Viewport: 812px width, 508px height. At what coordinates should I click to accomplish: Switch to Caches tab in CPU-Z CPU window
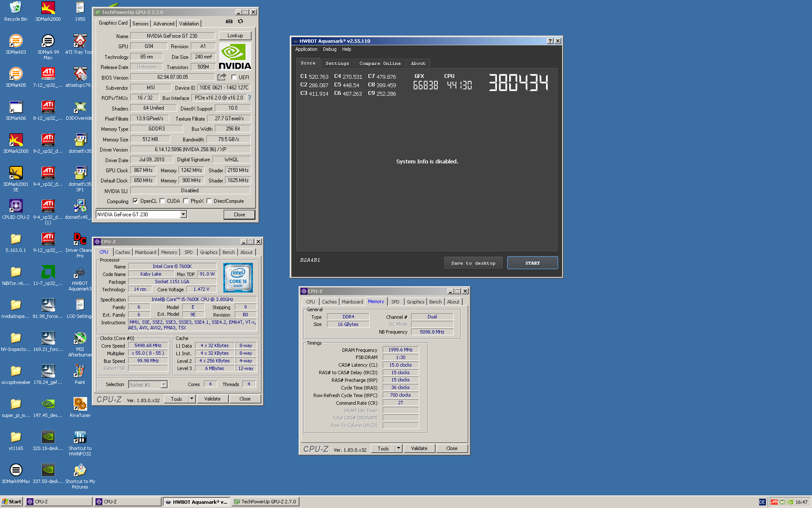(123, 252)
